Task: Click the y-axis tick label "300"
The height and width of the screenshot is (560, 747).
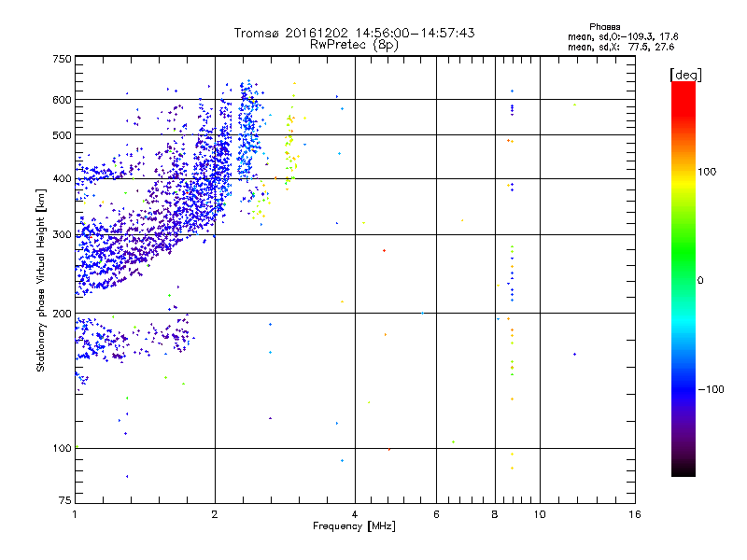Action: [62, 235]
